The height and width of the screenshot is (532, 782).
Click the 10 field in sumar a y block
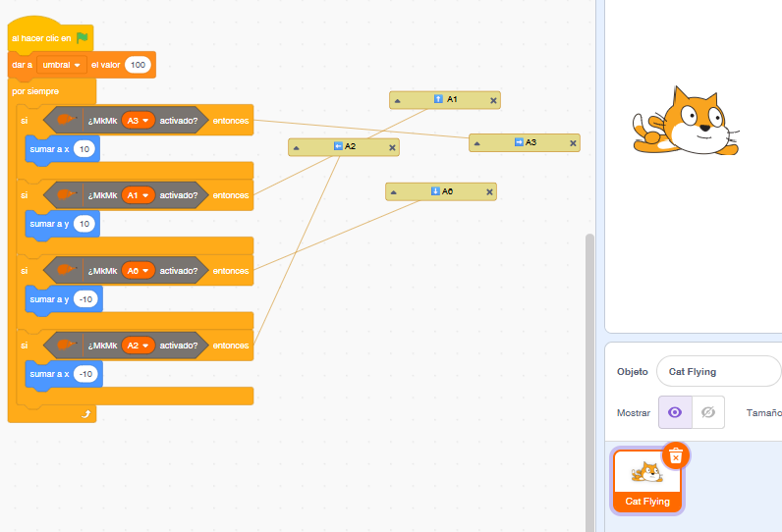tap(84, 224)
